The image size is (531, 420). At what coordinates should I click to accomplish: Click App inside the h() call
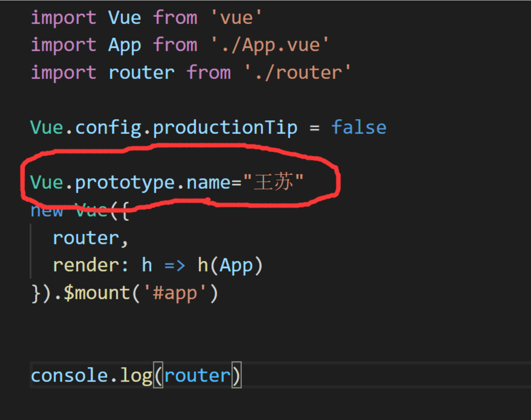236,266
